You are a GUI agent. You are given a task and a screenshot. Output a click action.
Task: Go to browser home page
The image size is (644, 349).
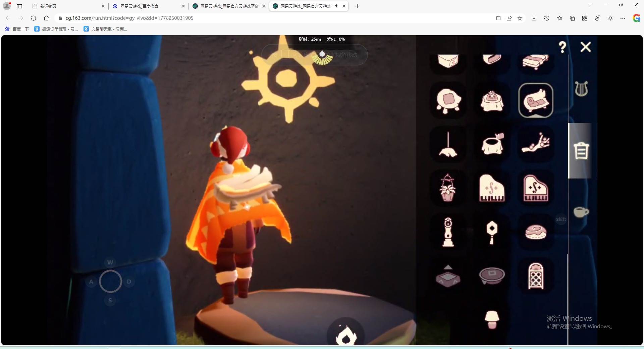pyautogui.click(x=46, y=18)
